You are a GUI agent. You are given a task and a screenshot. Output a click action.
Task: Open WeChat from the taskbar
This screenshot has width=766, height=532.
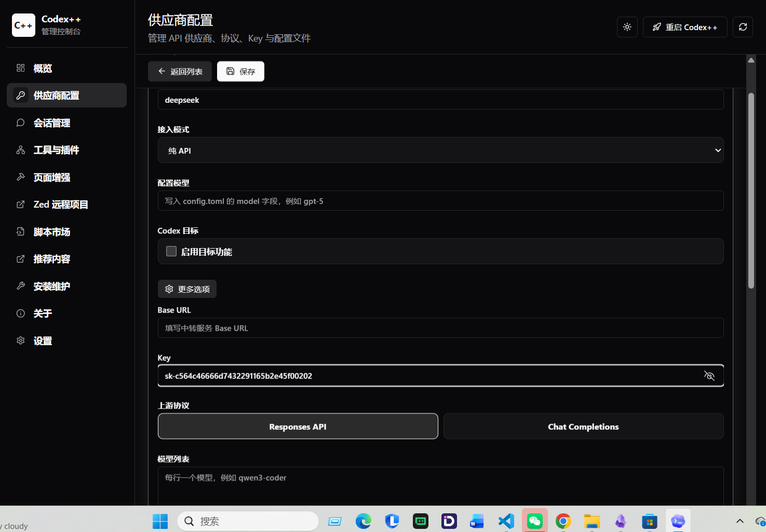535,521
